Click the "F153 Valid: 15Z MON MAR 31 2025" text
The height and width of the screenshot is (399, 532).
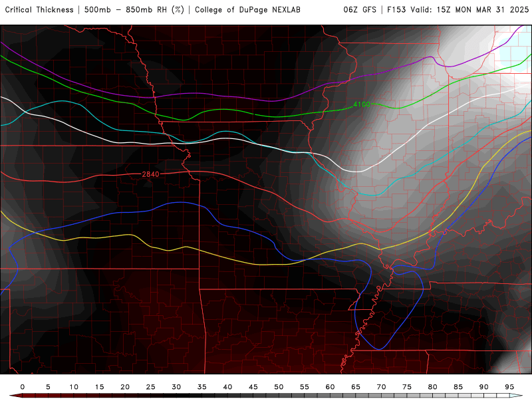tap(458, 10)
